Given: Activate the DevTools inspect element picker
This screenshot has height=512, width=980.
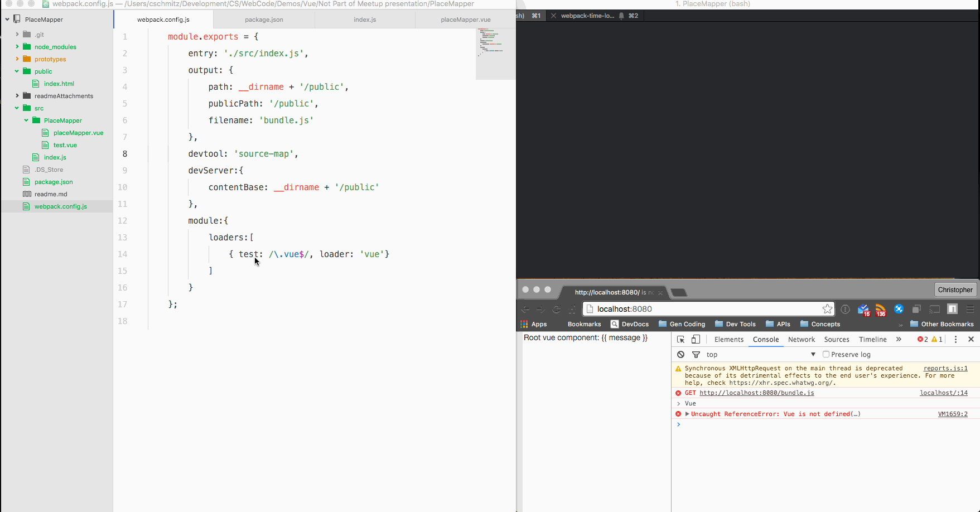Looking at the screenshot, I should (x=680, y=339).
